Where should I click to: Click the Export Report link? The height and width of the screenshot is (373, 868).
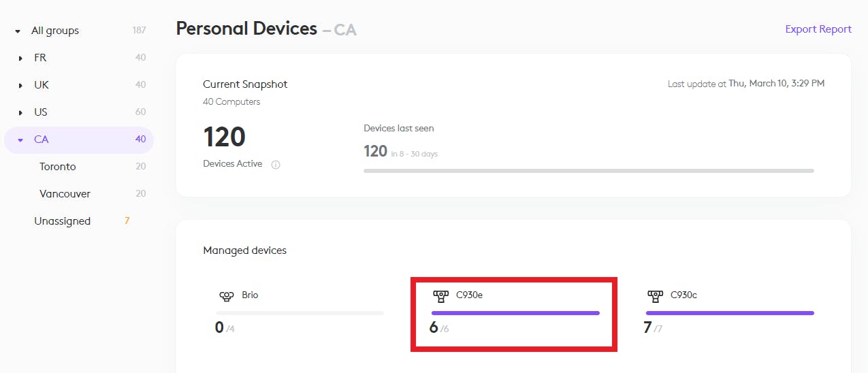coord(818,29)
